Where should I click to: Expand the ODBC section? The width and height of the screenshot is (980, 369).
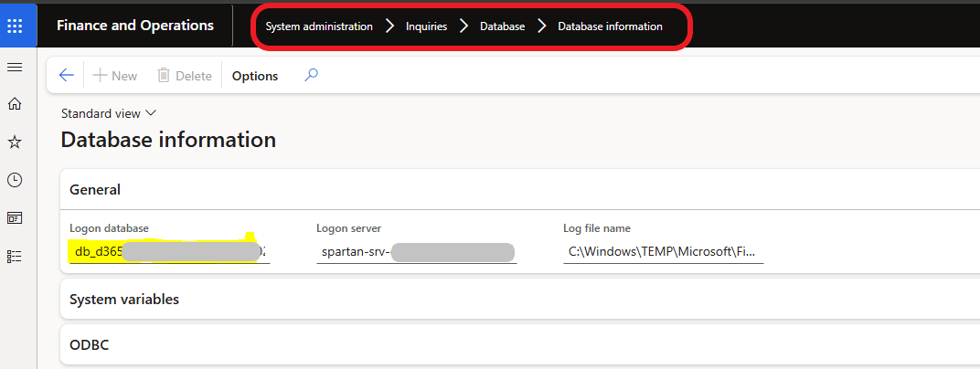point(520,344)
